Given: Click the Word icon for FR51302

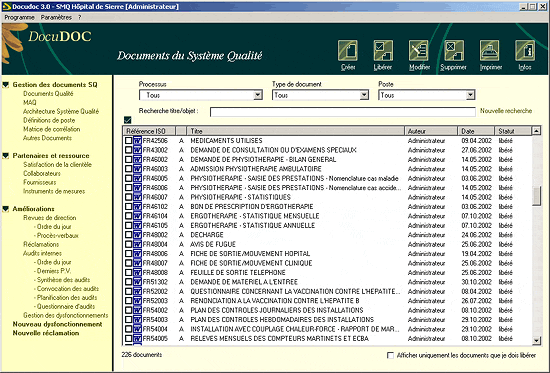Looking at the screenshot, I should pyautogui.click(x=137, y=282).
